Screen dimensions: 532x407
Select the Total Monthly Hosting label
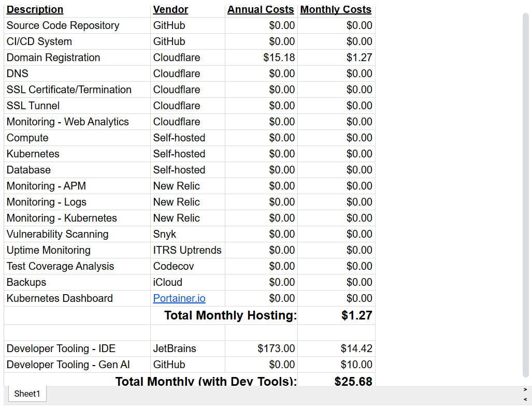(231, 315)
